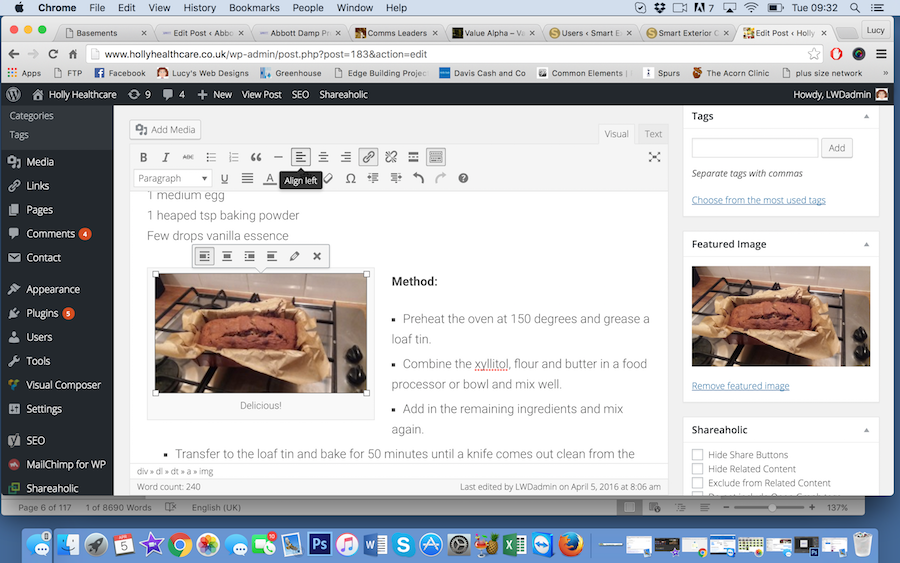Tick Hide Share Buttons checkbox
The width and height of the screenshot is (900, 563).
tap(697, 455)
